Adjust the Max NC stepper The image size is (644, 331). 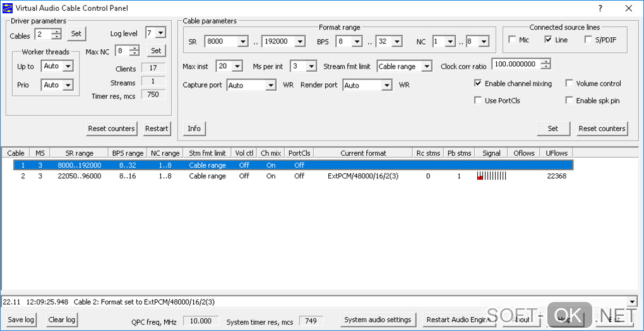135,51
